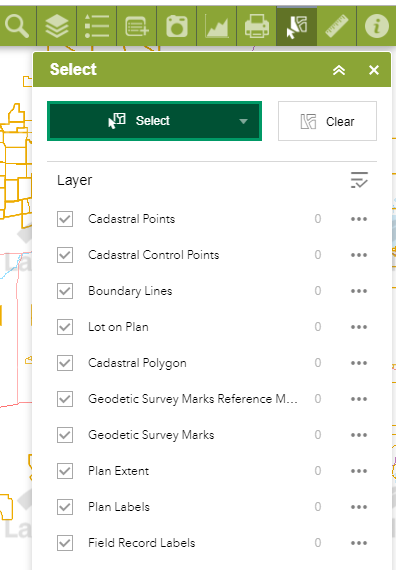The image size is (396, 570).
Task: Open the Search tool magnifier icon
Action: 17,26
